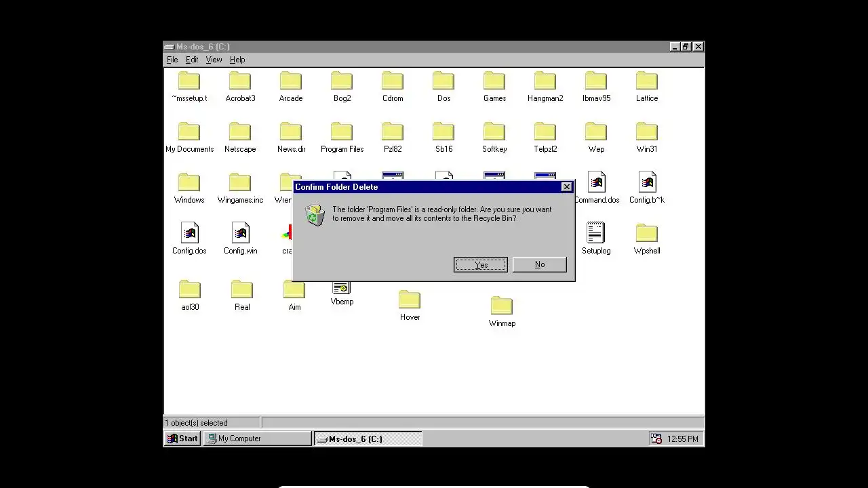
Task: Click the system tray scheduler icon
Action: point(656,439)
